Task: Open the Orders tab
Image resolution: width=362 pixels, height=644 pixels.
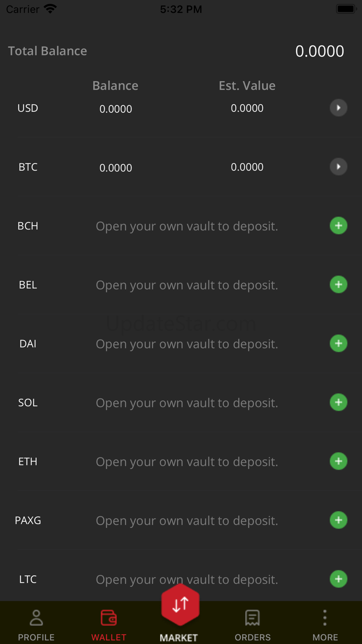Action: 252,625
